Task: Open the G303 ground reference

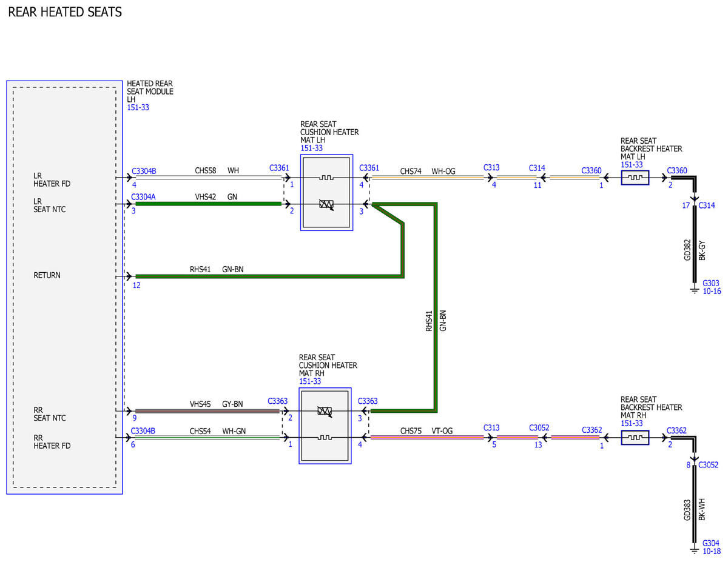Action: coord(711,283)
